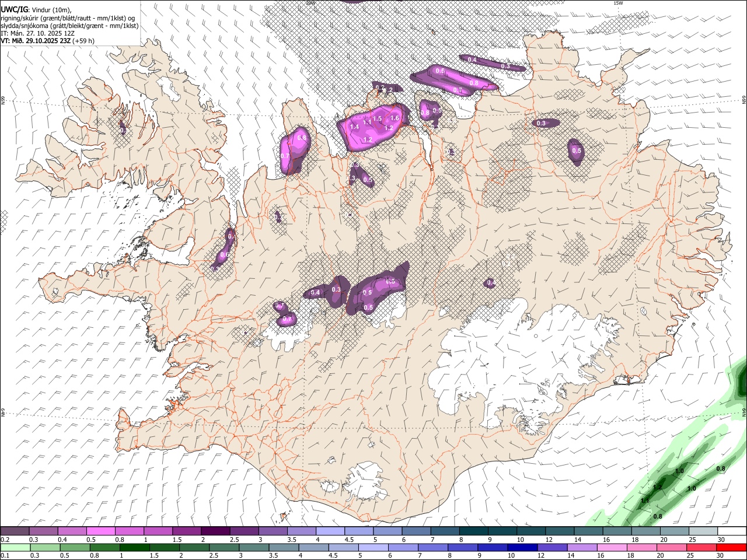Click the upper legend swatch between 0.2 and 0.3
Screen dimensions: 747x560
15,531
